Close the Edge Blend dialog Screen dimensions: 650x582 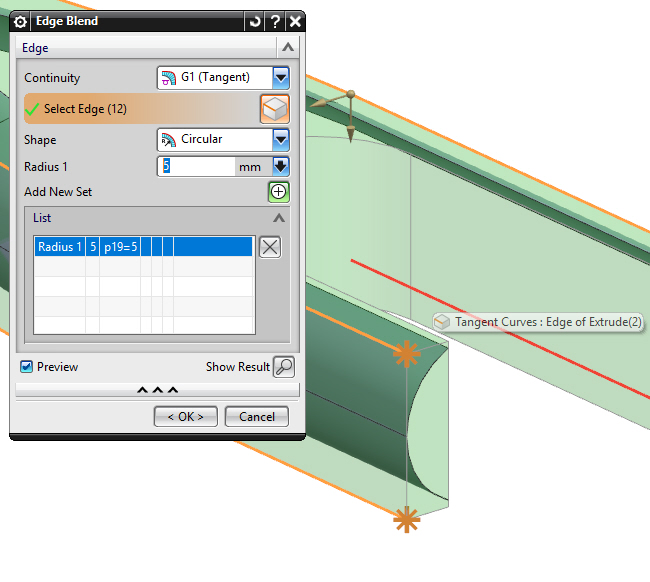tap(295, 21)
